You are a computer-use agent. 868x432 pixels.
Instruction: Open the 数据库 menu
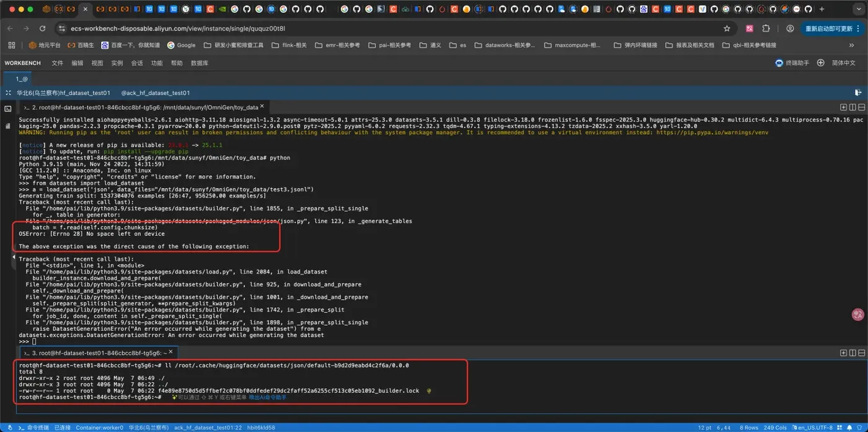200,63
